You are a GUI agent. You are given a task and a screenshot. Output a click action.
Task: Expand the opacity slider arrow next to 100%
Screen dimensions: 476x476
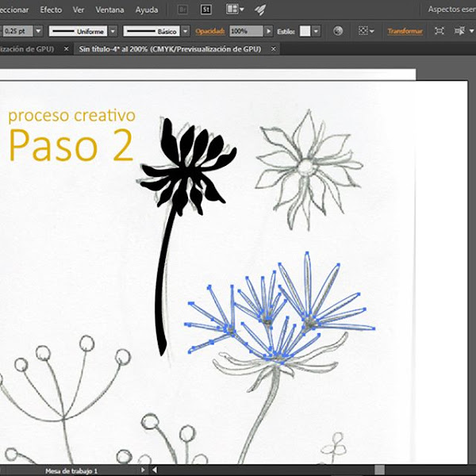tap(268, 31)
